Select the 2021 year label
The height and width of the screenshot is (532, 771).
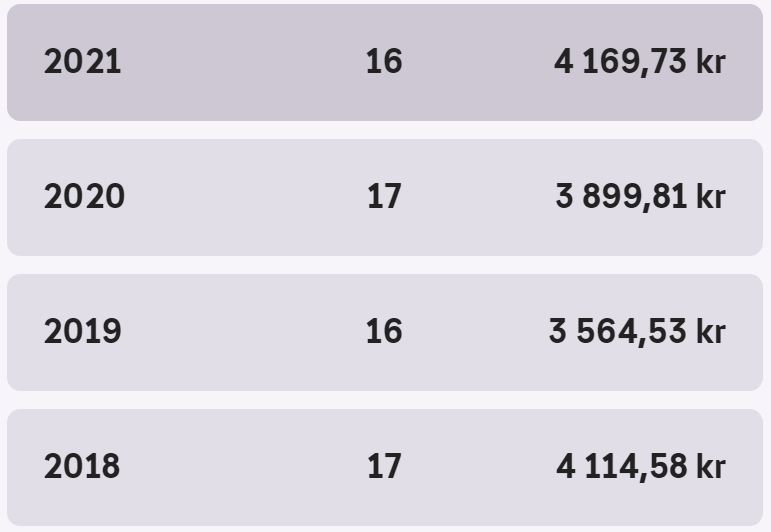82,62
